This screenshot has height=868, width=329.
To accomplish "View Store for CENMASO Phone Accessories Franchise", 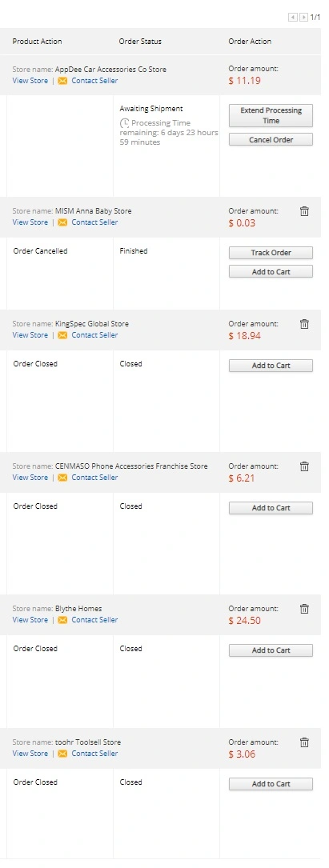I will [x=30, y=477].
